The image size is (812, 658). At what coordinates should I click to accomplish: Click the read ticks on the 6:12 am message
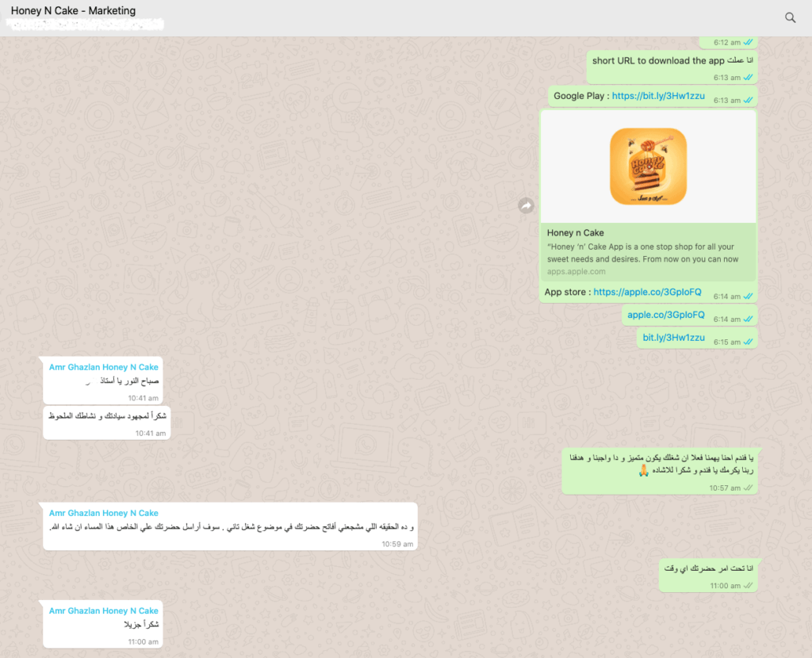[x=749, y=43]
